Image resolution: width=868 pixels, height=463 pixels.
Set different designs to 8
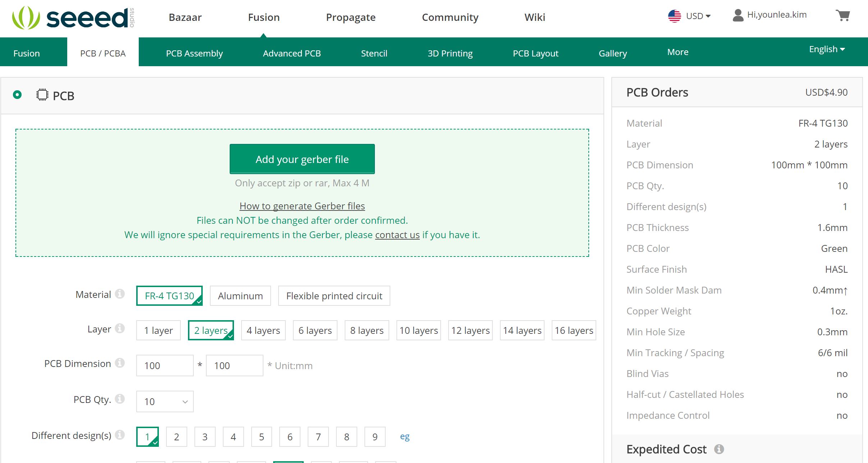[347, 437]
